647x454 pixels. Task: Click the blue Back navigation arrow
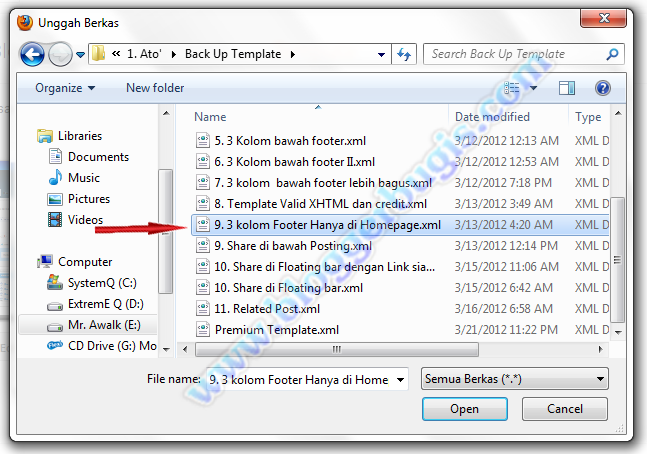coord(32,54)
